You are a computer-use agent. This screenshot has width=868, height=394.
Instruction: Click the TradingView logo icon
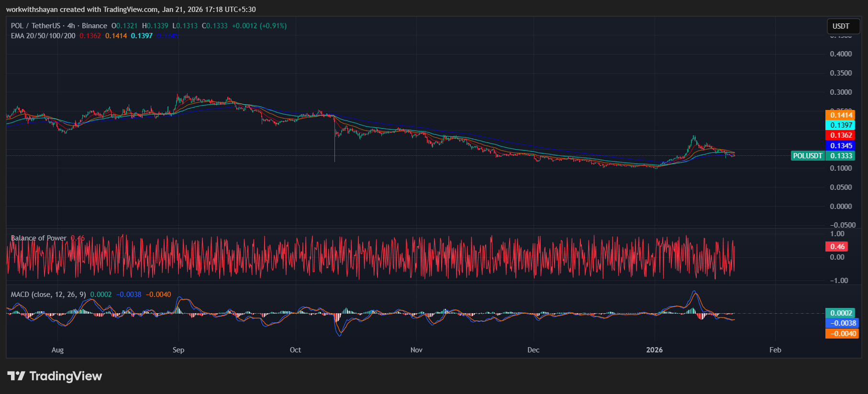[16, 376]
